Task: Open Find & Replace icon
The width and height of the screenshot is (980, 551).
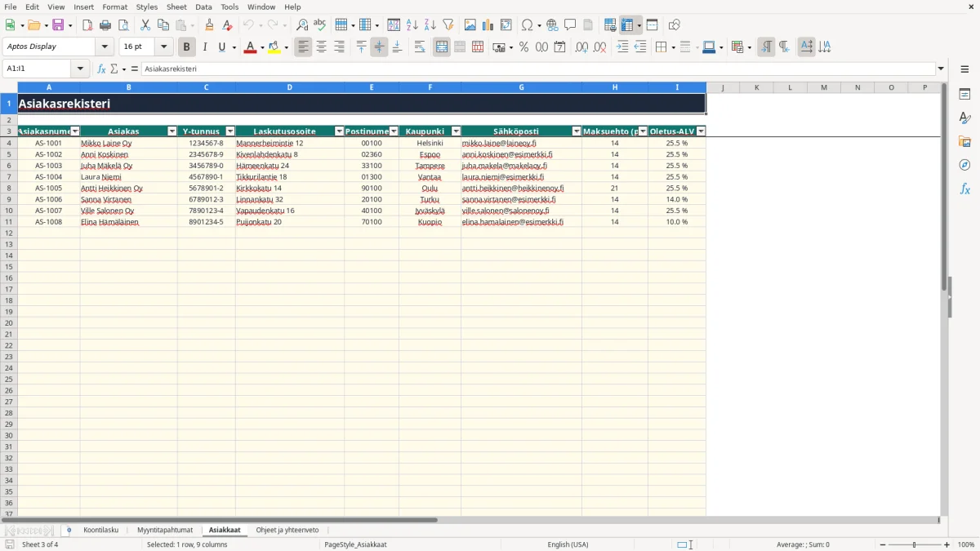Action: click(x=302, y=25)
